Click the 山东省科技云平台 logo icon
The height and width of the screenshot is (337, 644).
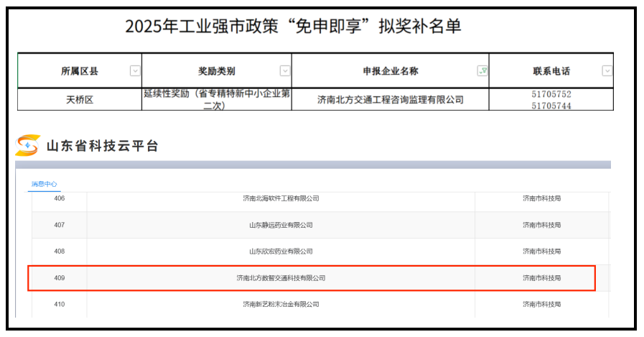27,145
